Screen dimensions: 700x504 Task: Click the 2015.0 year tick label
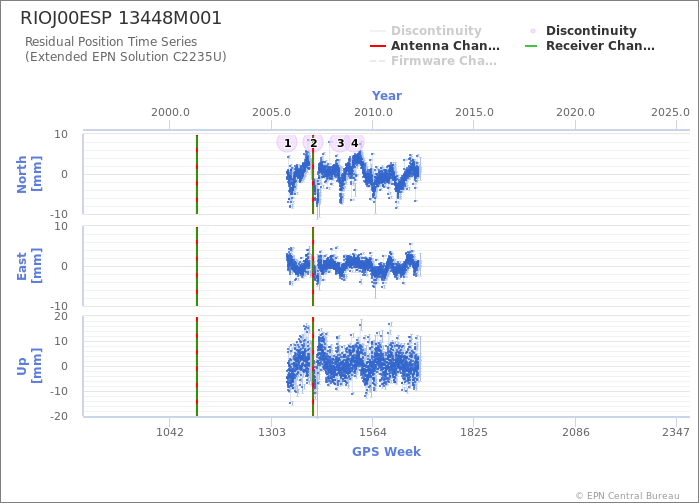pyautogui.click(x=474, y=112)
